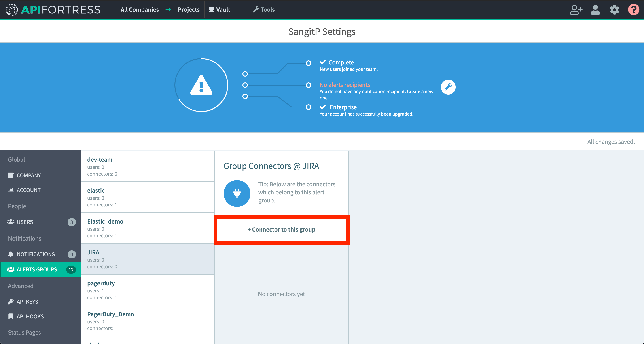Switch to the Projects navigation item
Image resolution: width=644 pixels, height=344 pixels.
(189, 9)
